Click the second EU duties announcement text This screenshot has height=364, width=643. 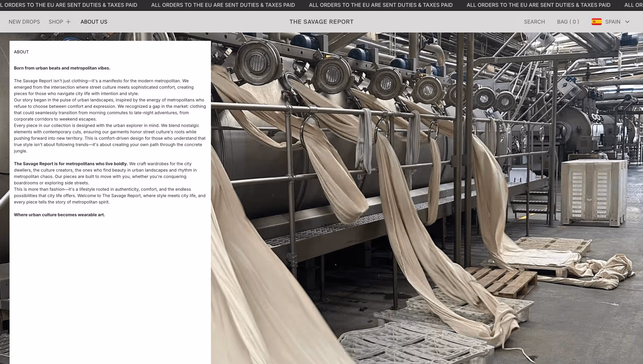click(x=223, y=5)
